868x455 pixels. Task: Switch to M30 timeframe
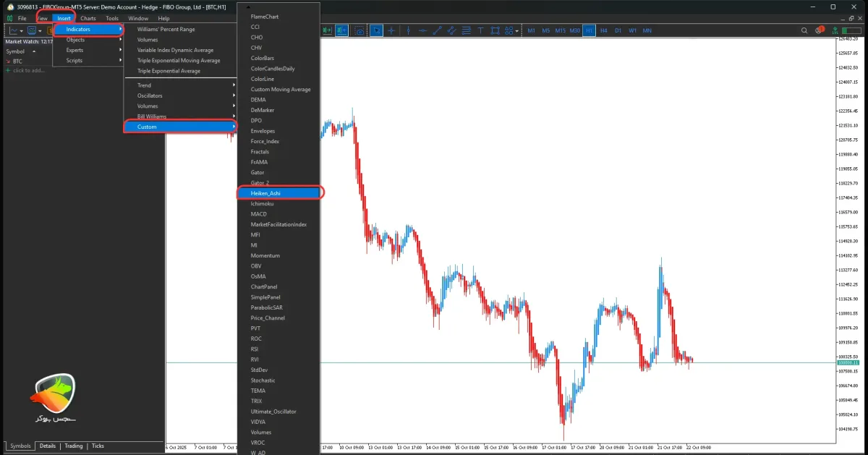point(575,30)
